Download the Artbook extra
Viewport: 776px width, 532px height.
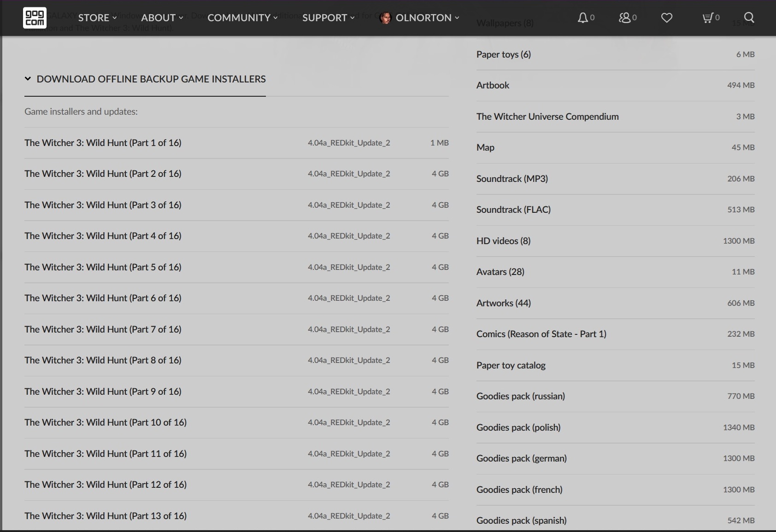616,85
